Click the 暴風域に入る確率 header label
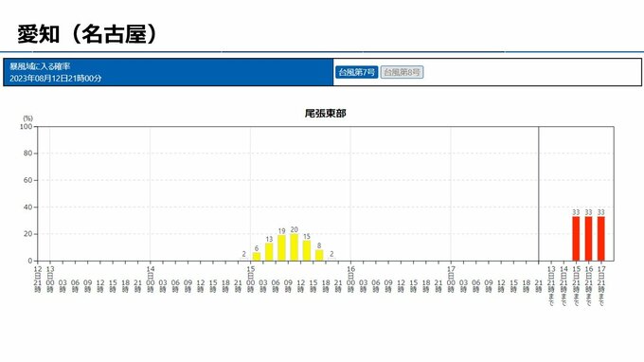The height and width of the screenshot is (362, 644). (40, 66)
